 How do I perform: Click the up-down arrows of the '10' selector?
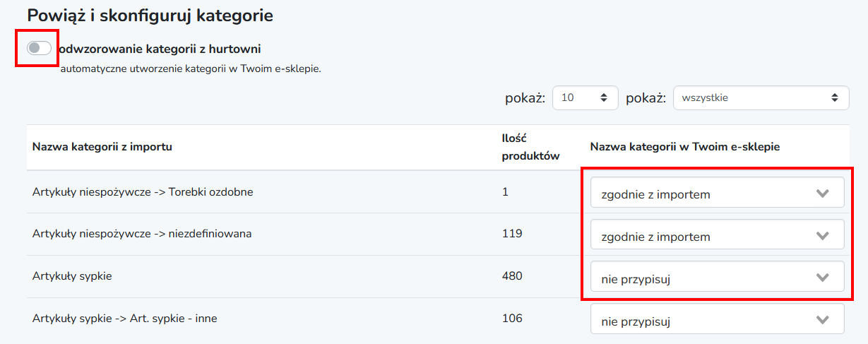[603, 98]
